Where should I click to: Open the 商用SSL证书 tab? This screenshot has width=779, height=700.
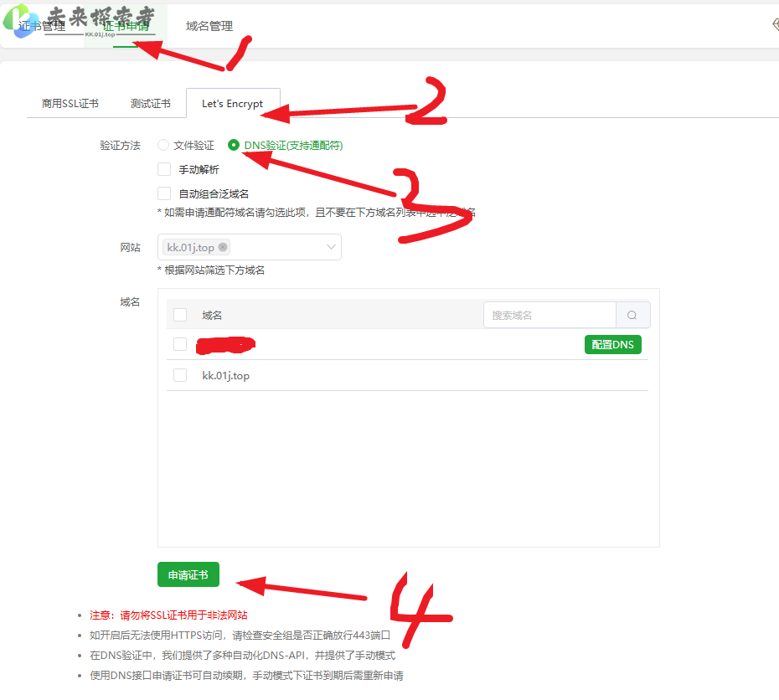coord(70,104)
